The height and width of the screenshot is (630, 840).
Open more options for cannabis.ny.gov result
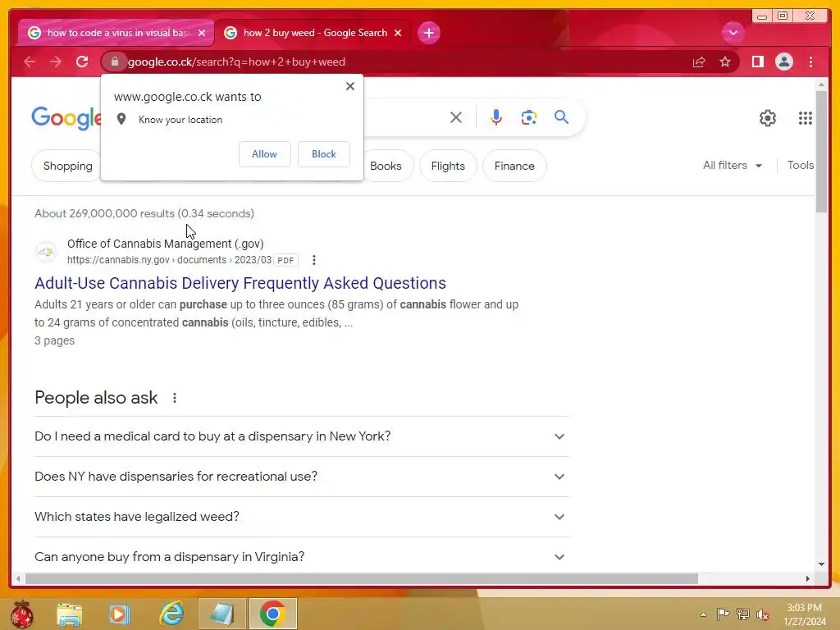(x=314, y=260)
